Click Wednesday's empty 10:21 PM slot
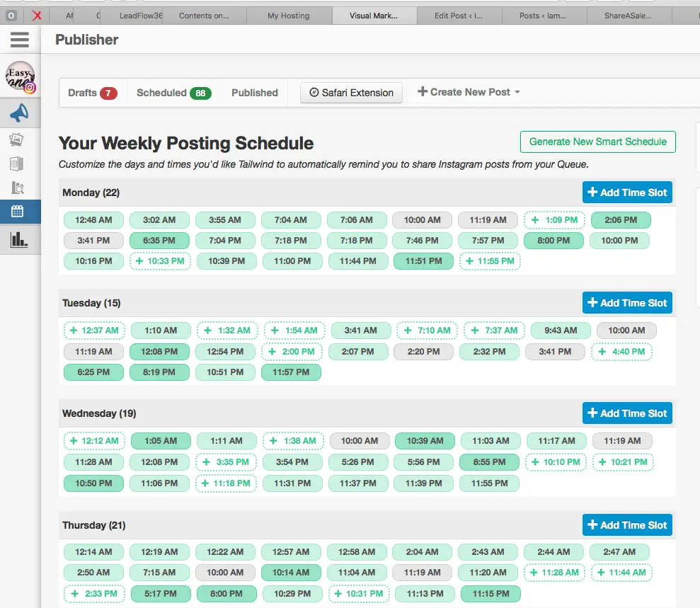This screenshot has width=700, height=608. (x=623, y=462)
